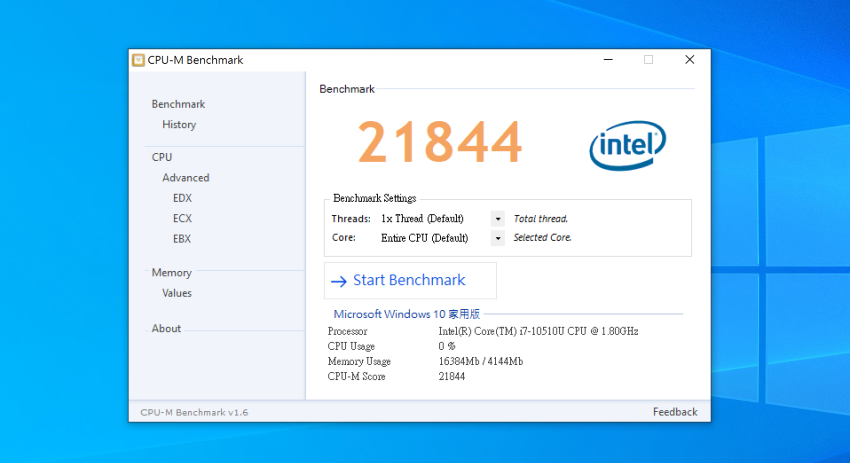Click the 'CPU-M Score' label
This screenshot has height=463, width=850.
tap(356, 377)
